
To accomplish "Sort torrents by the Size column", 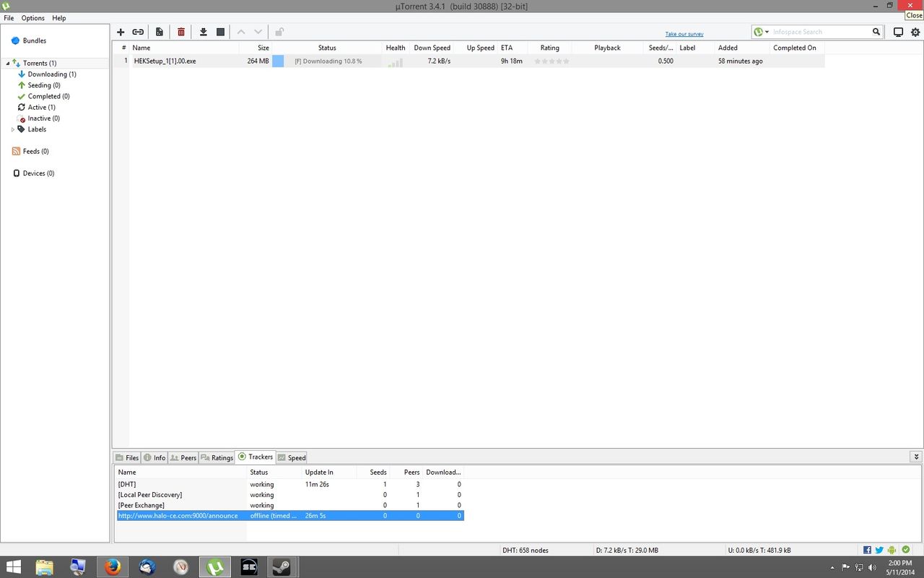I will pos(256,48).
